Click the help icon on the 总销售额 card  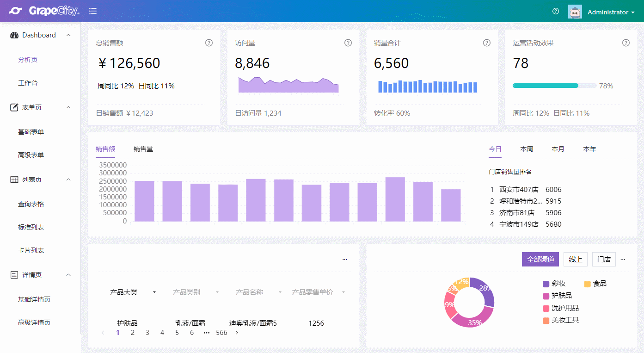tap(209, 43)
